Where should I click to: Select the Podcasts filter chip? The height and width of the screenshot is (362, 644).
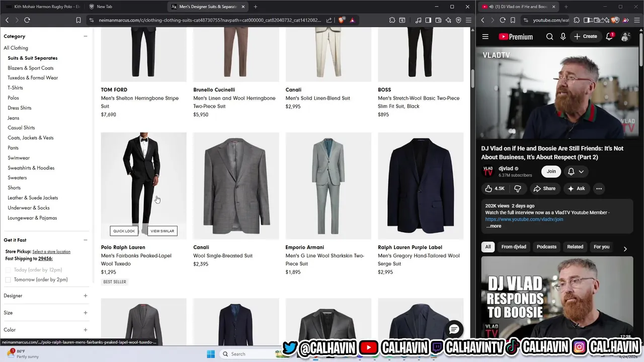click(546, 247)
